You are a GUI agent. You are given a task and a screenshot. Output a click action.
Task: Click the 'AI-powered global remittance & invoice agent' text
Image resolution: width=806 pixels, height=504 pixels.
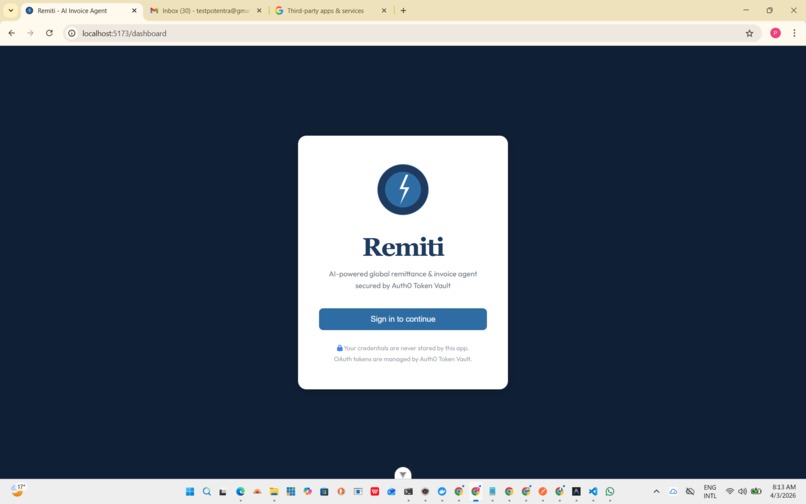(403, 274)
